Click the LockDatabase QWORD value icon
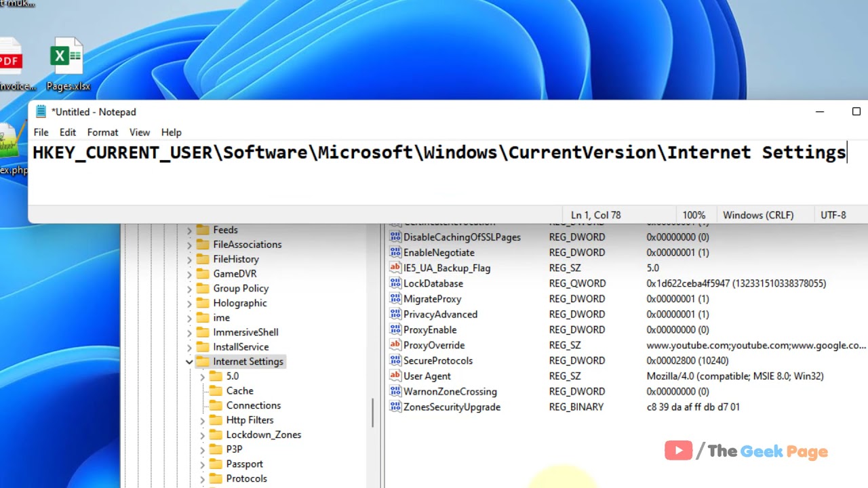This screenshot has width=868, height=488. [395, 283]
